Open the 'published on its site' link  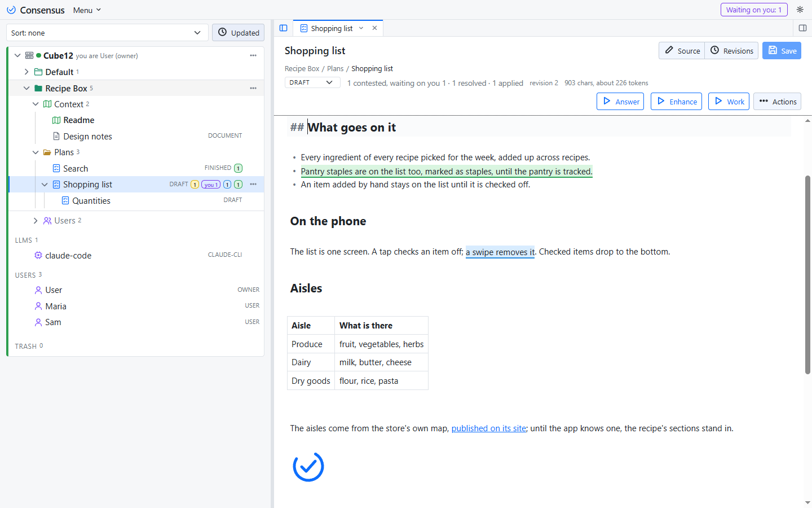489,428
